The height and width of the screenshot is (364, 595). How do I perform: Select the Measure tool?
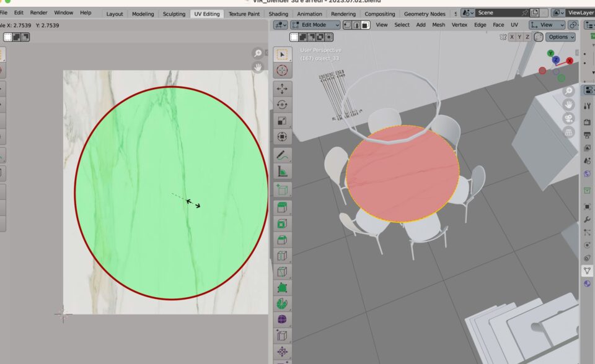[282, 170]
